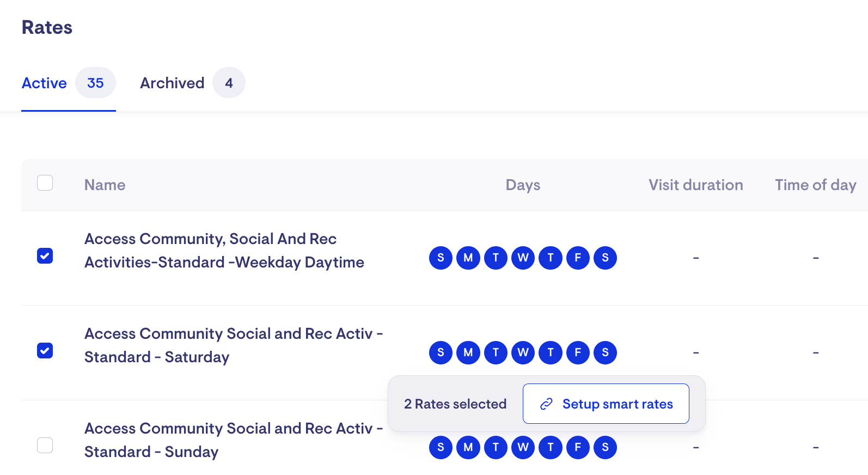Viewport: 868px width, 475px height.
Task: Uncheck the Weekday Daytime rate checkbox
Action: [x=45, y=255]
